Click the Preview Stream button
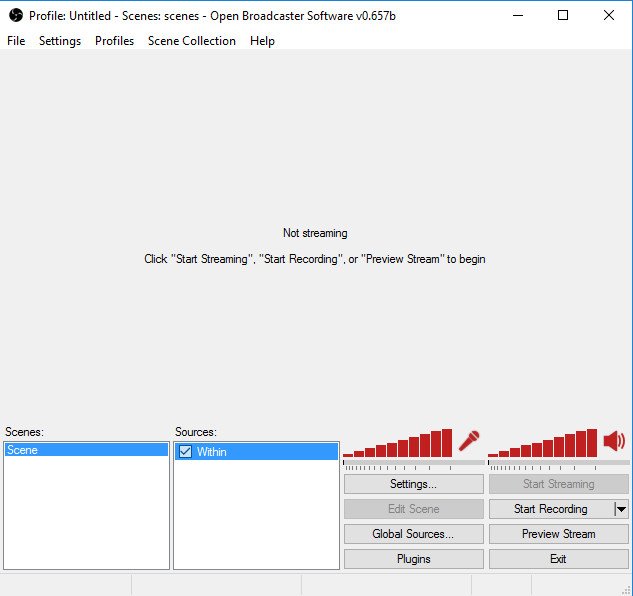633x596 pixels. click(x=559, y=534)
